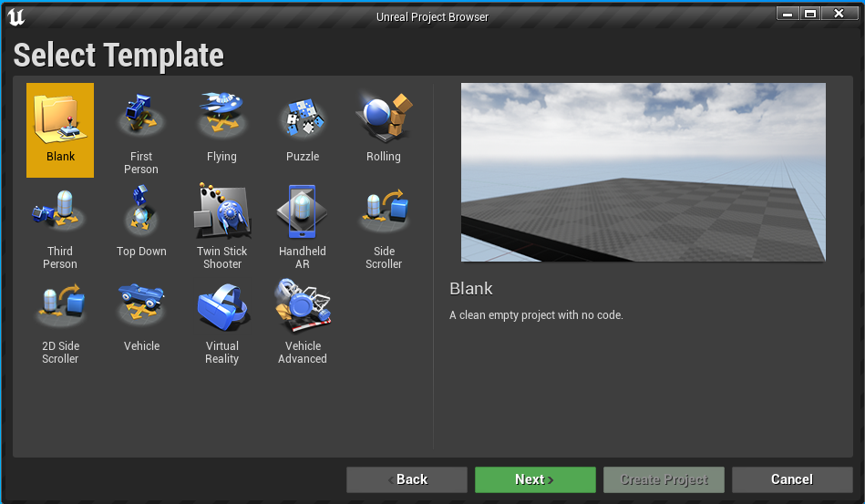
Task: Click the Unreal Project Browser title text
Action: 432,17
